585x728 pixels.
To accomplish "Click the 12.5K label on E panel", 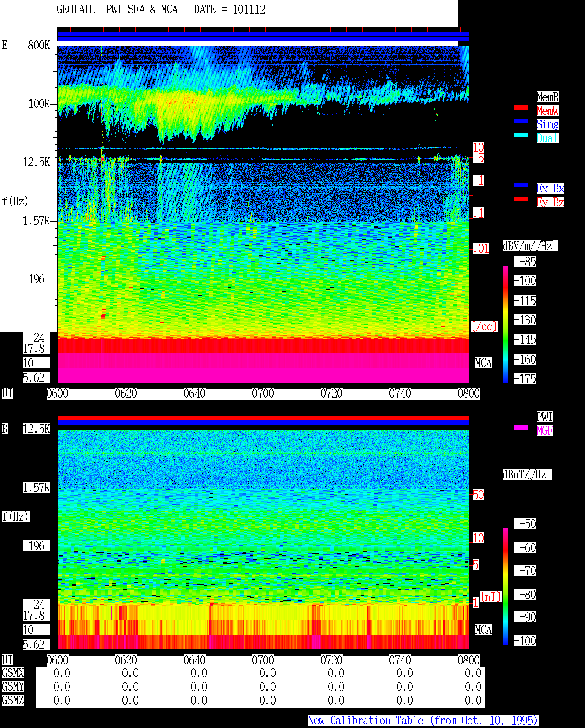I will 37,162.
